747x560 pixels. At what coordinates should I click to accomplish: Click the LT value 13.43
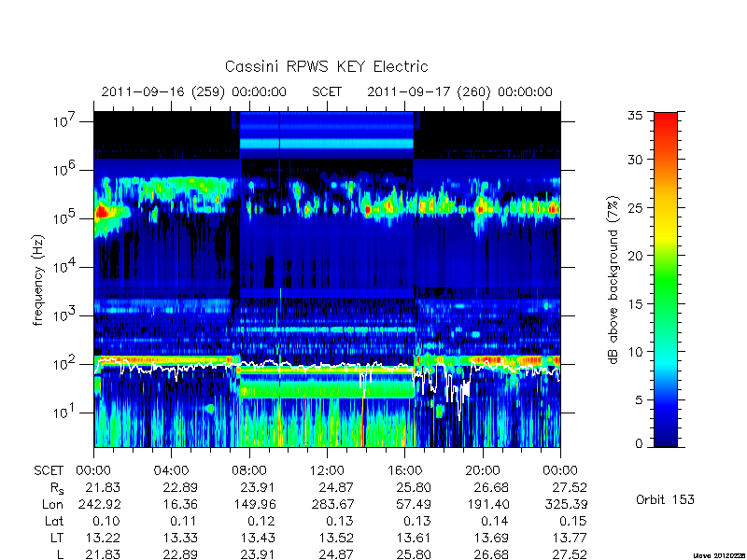259,538
